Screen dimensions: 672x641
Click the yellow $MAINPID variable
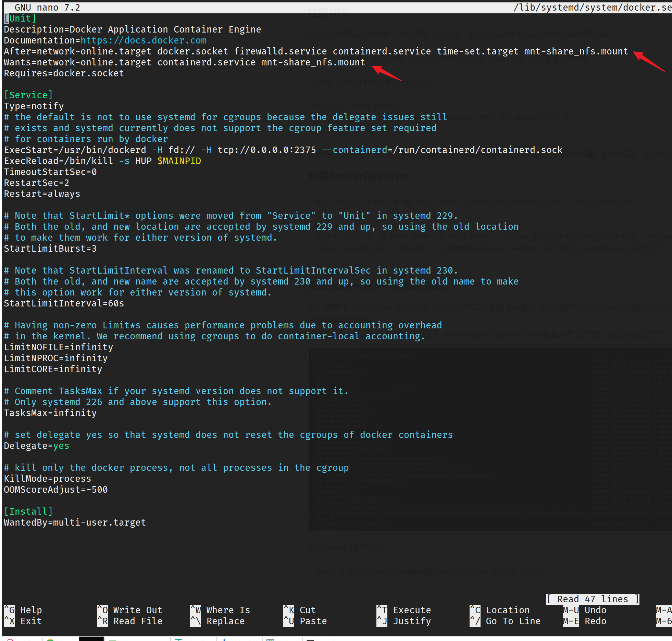point(179,161)
